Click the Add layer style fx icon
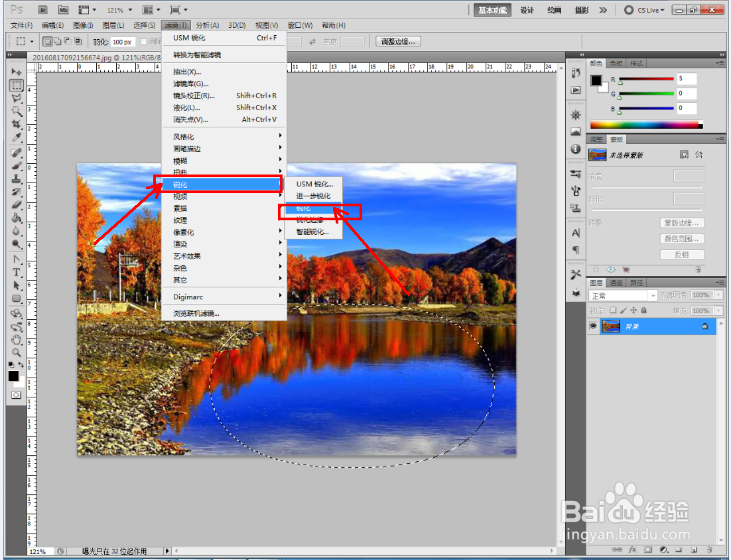Screen dimensions: 731x560 [x=633, y=549]
